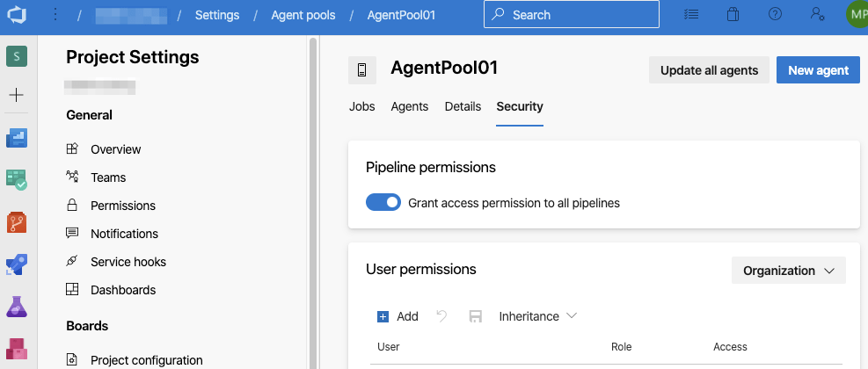Click Update all agents button
The image size is (868, 369).
709,70
